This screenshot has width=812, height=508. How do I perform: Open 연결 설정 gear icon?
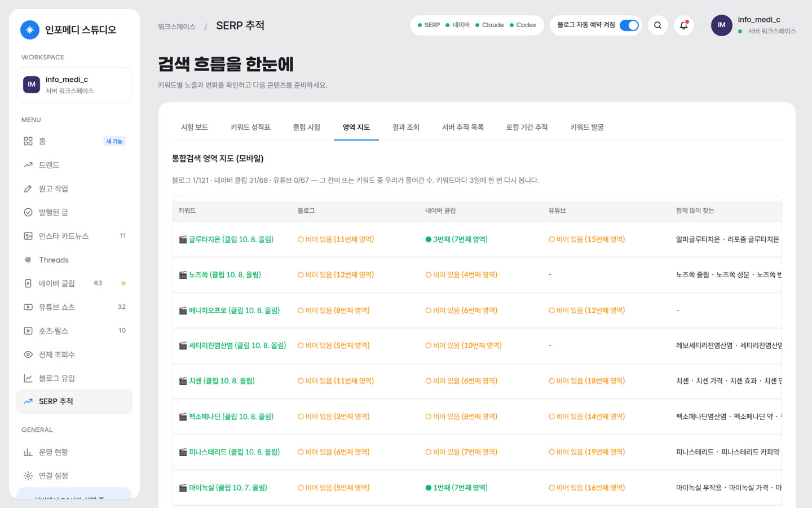[x=28, y=476]
